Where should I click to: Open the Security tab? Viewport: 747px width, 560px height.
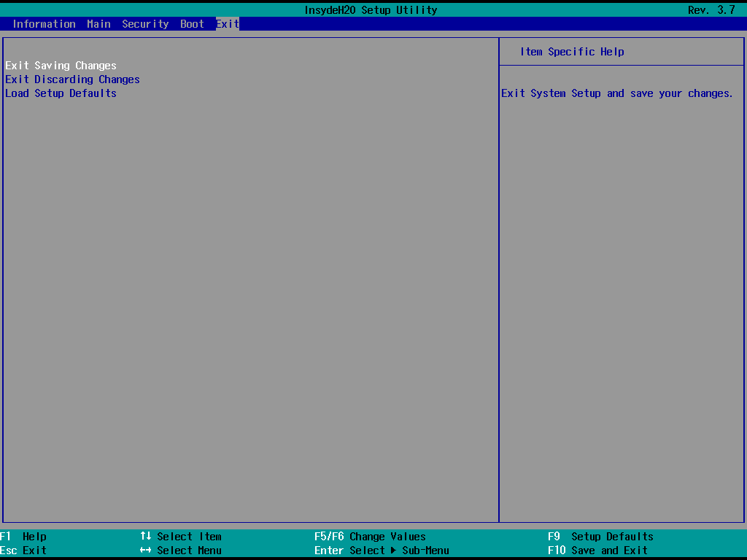(145, 24)
